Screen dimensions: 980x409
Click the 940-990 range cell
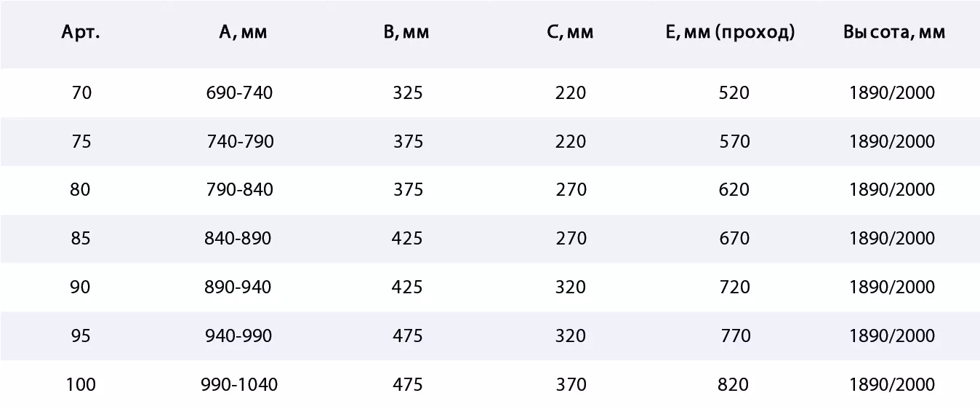point(238,335)
